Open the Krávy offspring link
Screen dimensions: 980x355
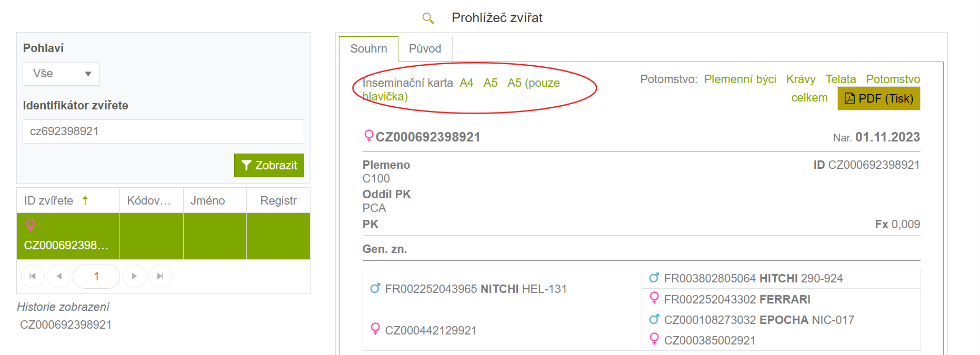point(801,79)
